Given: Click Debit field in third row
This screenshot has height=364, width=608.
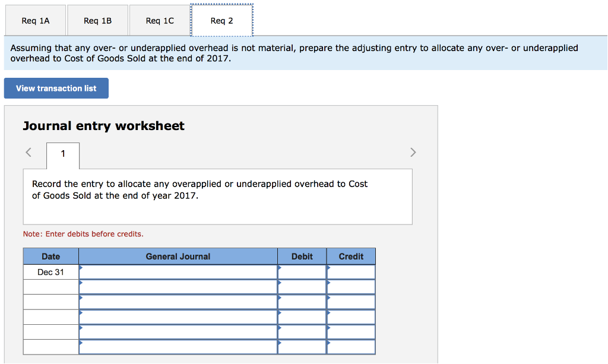Looking at the screenshot, I should point(302,302).
